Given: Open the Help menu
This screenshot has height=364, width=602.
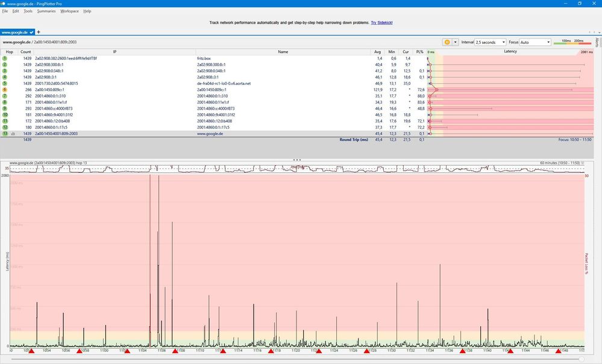Looking at the screenshot, I should (87, 11).
